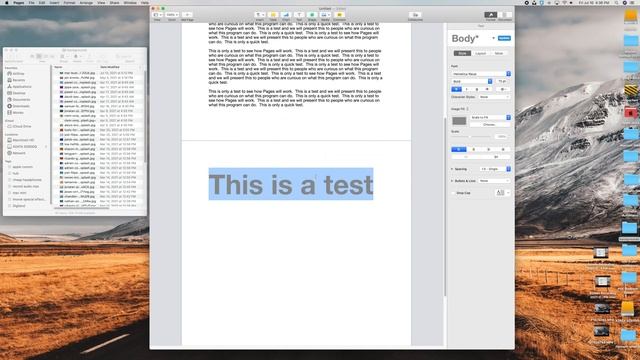Toggle Underline in the font style buttons

point(477,89)
